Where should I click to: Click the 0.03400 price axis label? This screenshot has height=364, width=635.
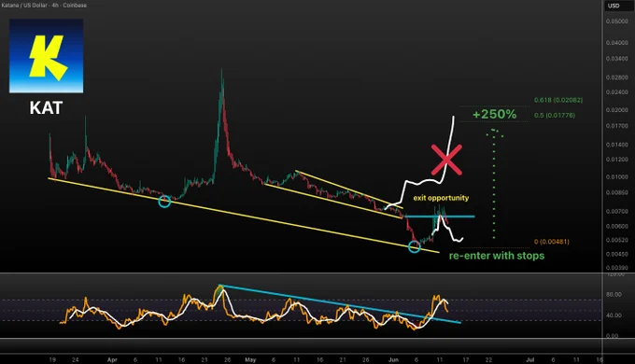(616, 59)
